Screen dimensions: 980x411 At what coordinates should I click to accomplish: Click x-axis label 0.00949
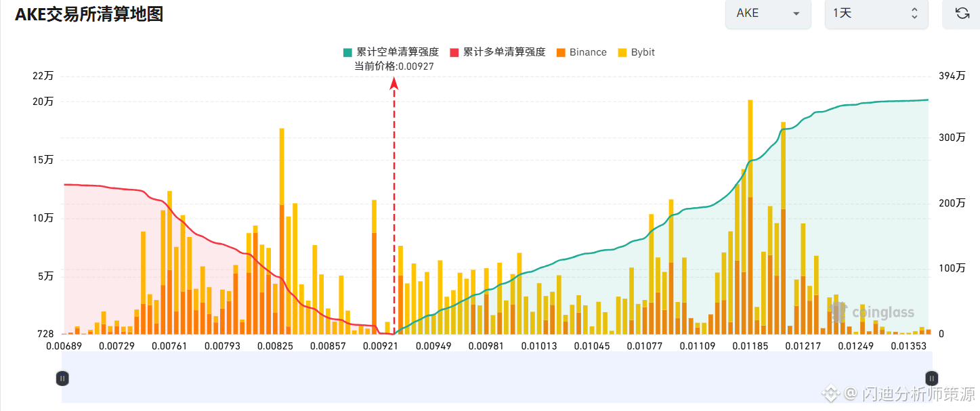433,346
